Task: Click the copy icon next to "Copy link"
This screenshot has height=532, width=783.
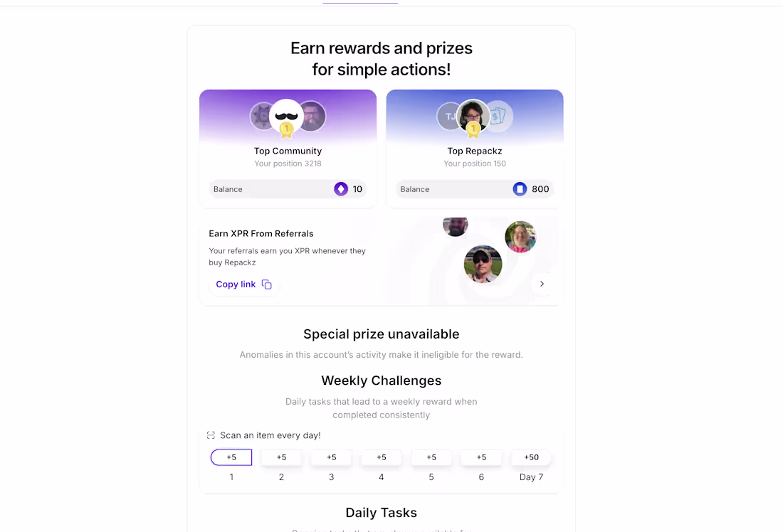Action: coord(266,284)
